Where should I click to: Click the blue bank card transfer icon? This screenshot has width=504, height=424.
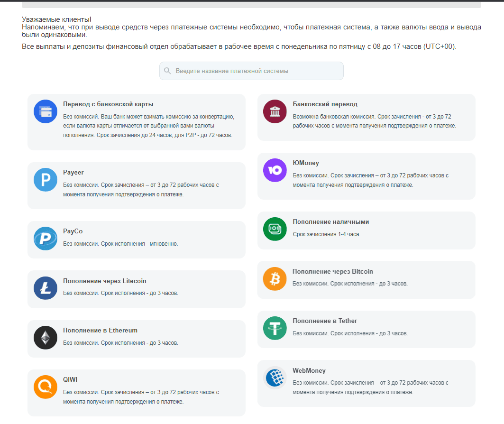[46, 111]
